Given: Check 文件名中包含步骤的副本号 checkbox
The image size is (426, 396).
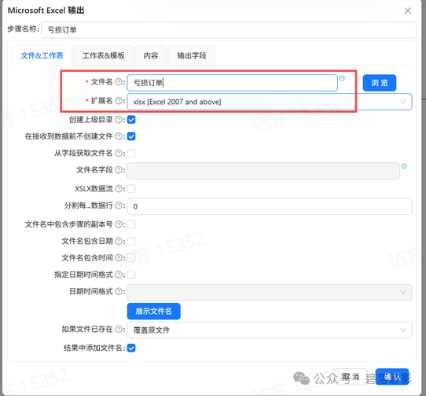Looking at the screenshot, I should point(131,224).
